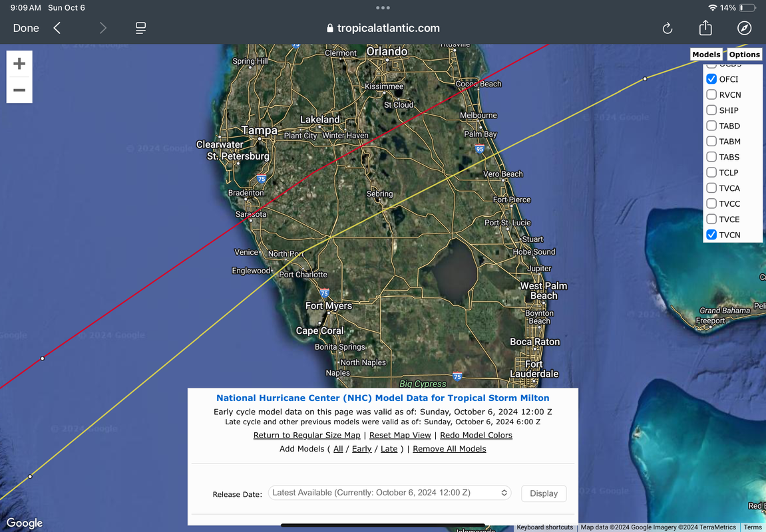
Task: Tap the three-dot multitasking indicator
Action: [383, 8]
